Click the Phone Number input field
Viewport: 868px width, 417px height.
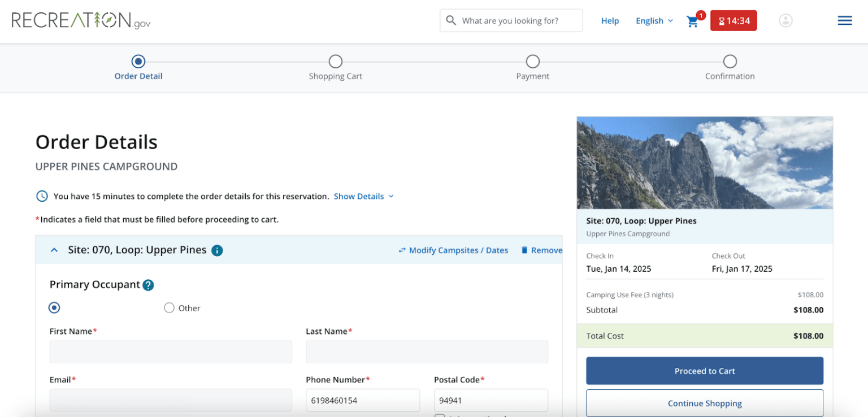[363, 401]
